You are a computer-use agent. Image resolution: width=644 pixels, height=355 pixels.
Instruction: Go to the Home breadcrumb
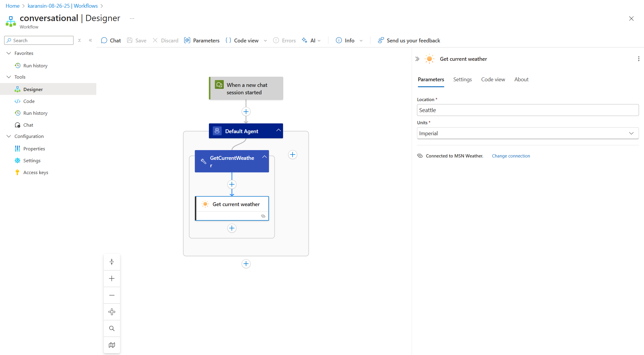tap(12, 6)
